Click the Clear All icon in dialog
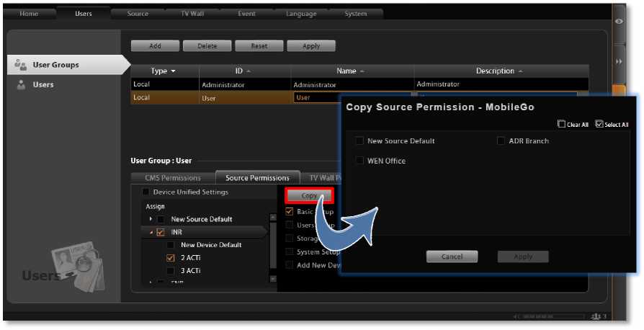The width and height of the screenshot is (644, 330). click(562, 125)
